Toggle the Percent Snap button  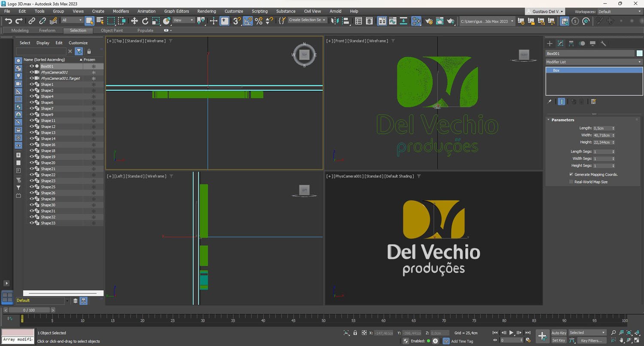258,21
